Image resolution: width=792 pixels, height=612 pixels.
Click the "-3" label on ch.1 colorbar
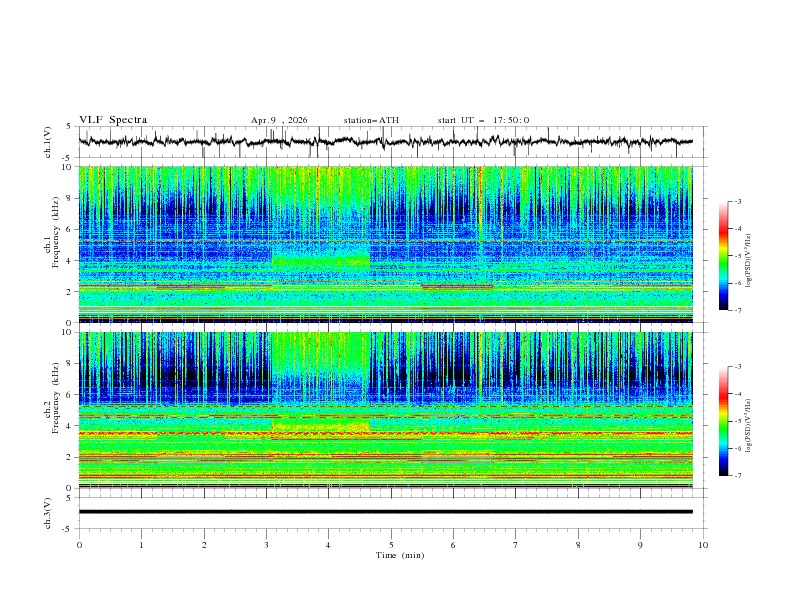pyautogui.click(x=738, y=201)
